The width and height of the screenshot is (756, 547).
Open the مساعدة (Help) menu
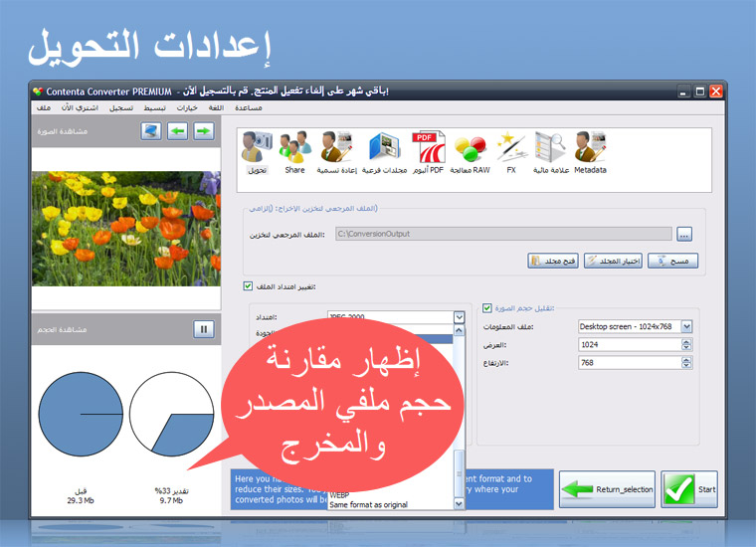pyautogui.click(x=249, y=107)
